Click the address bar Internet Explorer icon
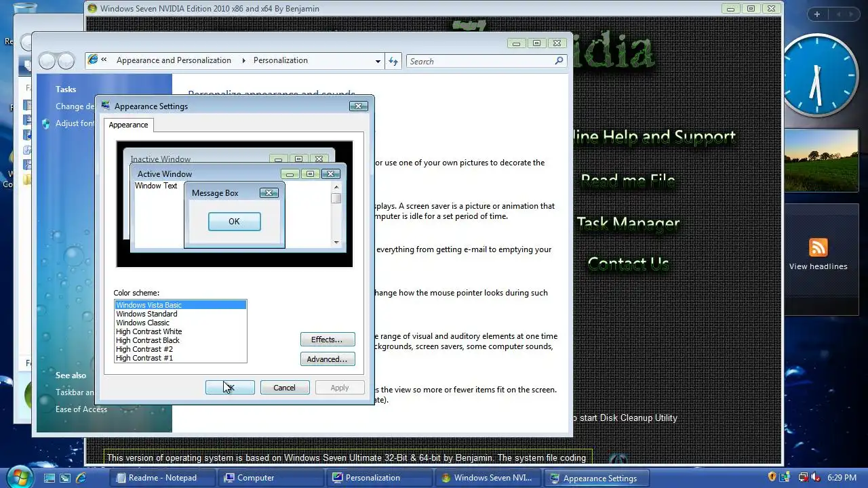 [94, 60]
